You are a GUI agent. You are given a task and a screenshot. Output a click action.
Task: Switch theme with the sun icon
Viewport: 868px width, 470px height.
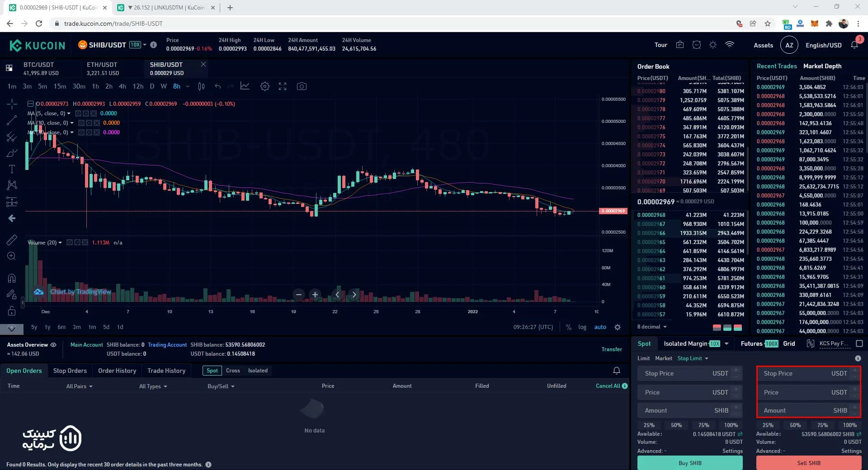(x=713, y=45)
